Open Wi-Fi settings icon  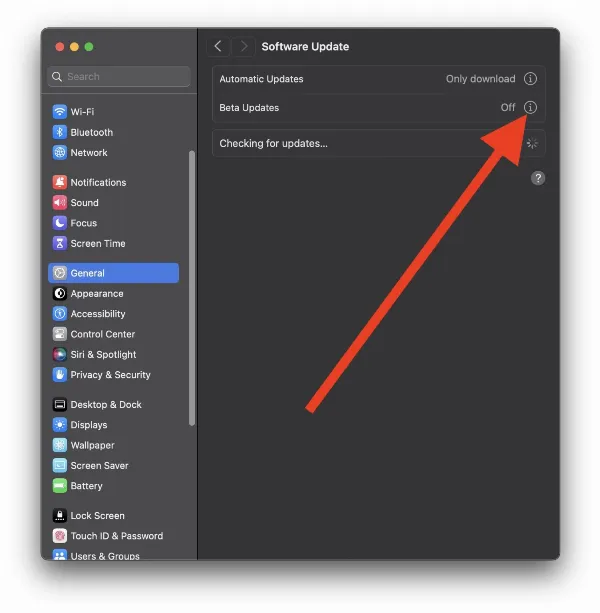click(x=59, y=112)
